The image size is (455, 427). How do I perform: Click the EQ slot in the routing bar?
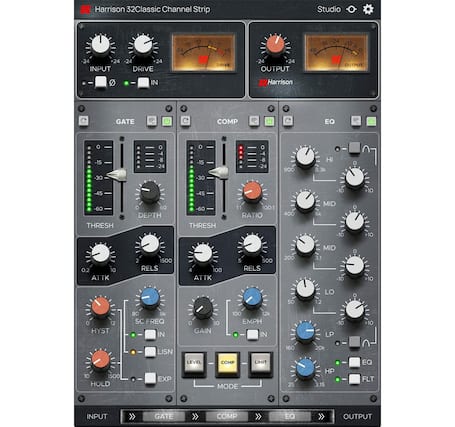click(x=290, y=416)
